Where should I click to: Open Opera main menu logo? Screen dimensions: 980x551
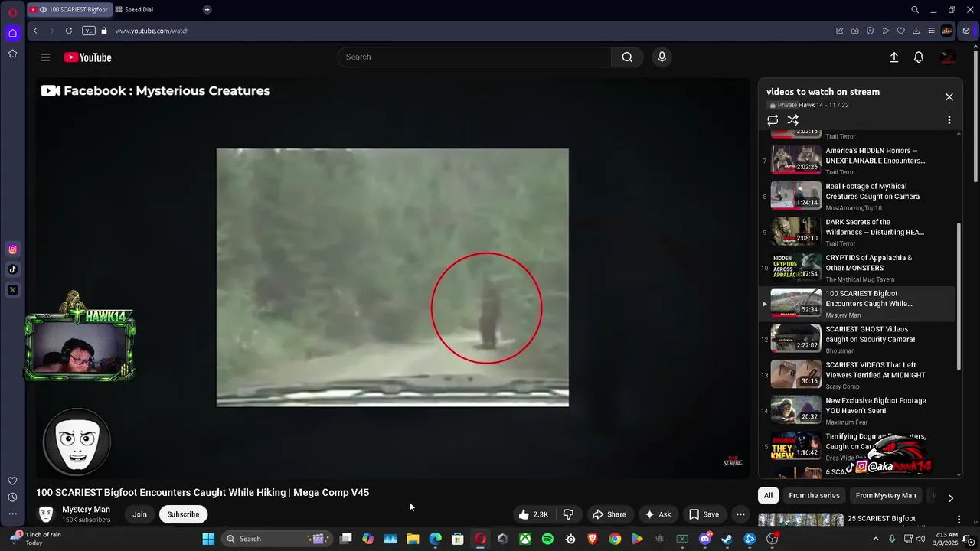point(12,12)
